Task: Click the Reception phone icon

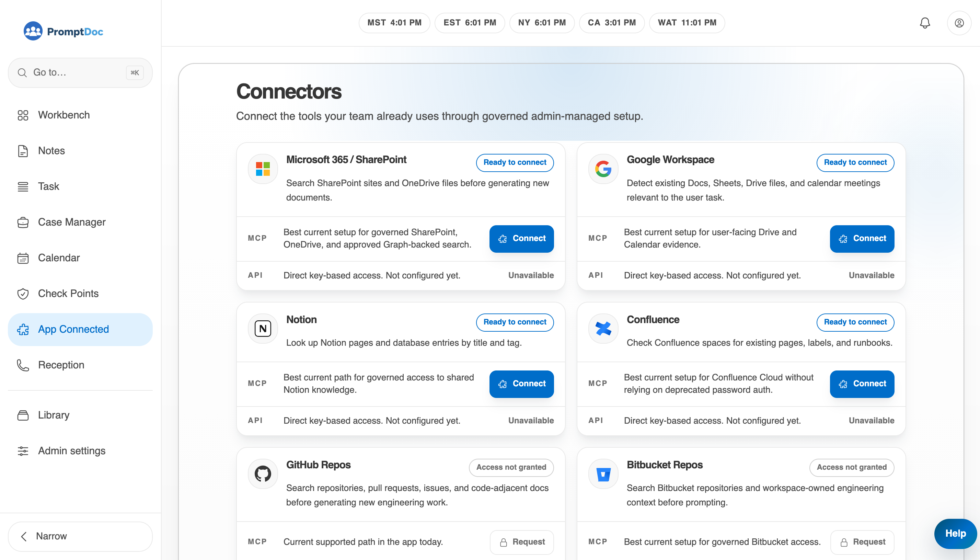Action: pos(23,365)
